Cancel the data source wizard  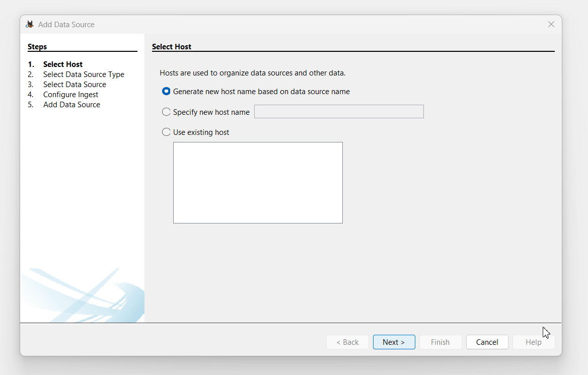pos(487,342)
